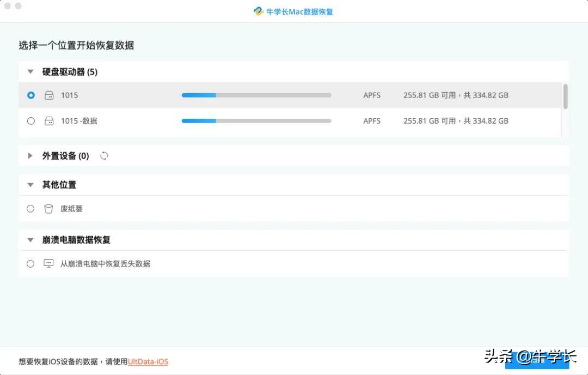This screenshot has height=375, width=588.
Task: Click the storage usage bar of drive 1015
Action: [256, 95]
